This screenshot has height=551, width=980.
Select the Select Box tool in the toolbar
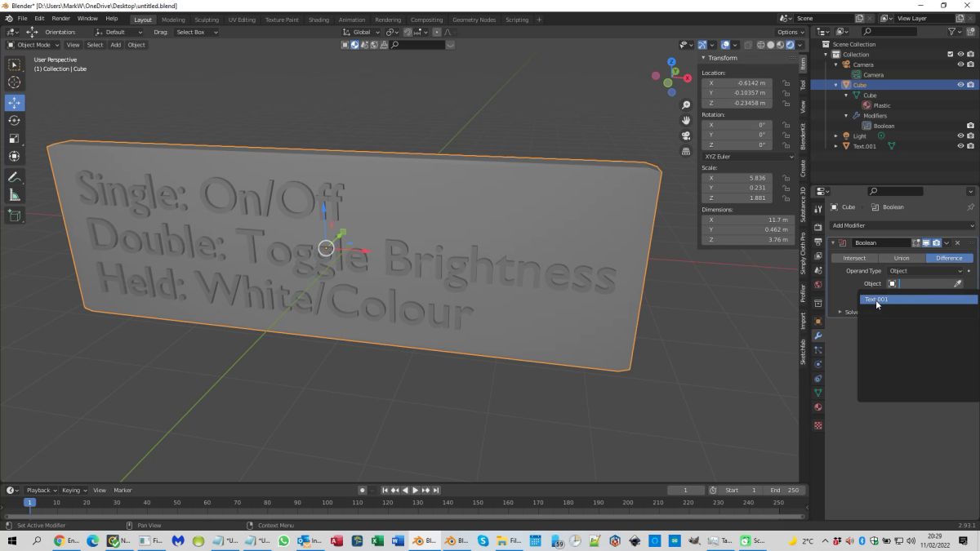click(x=15, y=64)
